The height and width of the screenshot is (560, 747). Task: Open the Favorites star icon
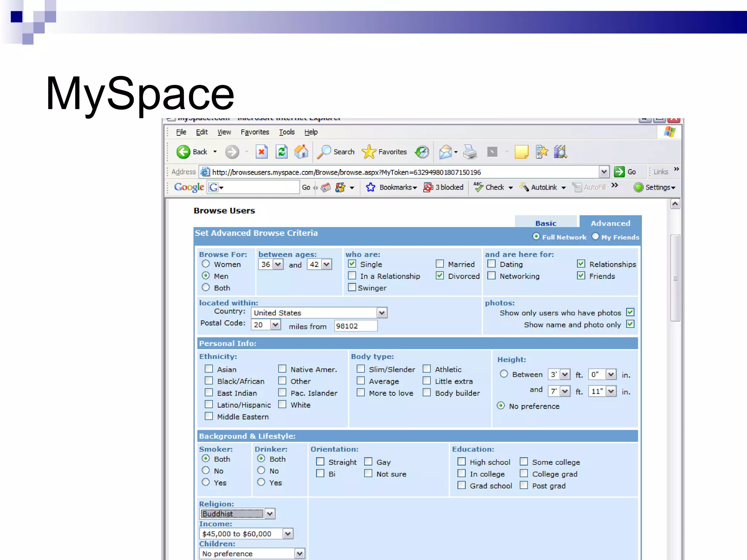pos(369,152)
